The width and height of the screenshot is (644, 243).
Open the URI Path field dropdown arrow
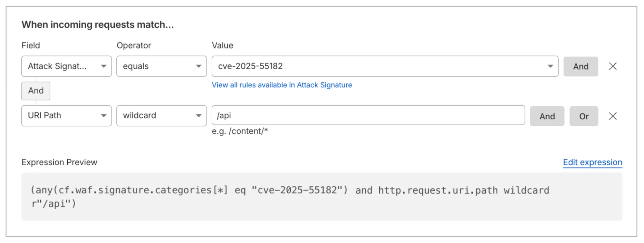[x=104, y=116]
